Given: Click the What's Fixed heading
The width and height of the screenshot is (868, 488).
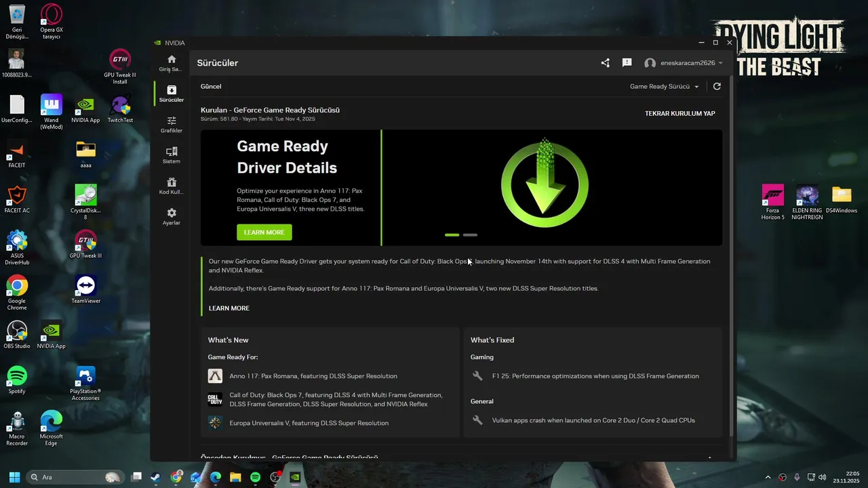Looking at the screenshot, I should [492, 340].
